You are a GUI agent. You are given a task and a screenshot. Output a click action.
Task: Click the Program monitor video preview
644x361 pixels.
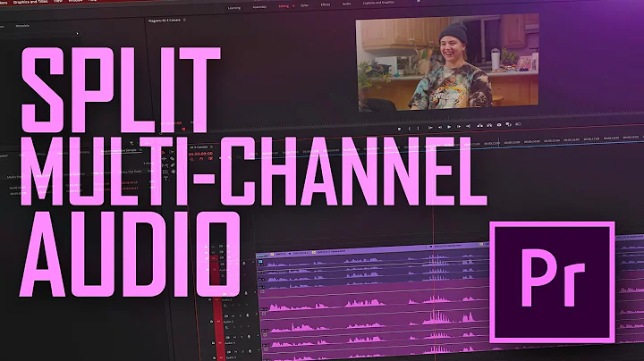pyautogui.click(x=448, y=63)
